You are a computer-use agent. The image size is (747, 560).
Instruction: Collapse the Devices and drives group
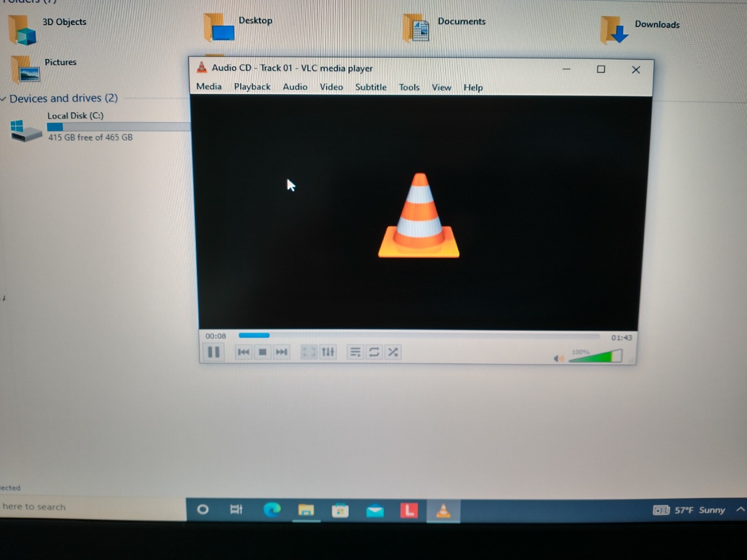[x=3, y=98]
